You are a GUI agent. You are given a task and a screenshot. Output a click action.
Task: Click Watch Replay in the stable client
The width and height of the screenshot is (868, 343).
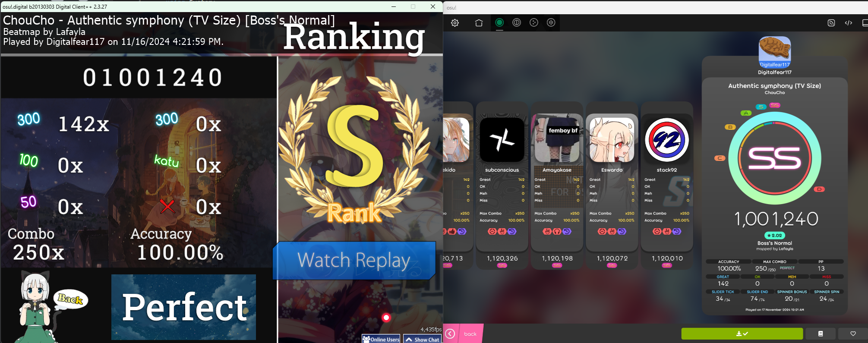[x=354, y=260]
